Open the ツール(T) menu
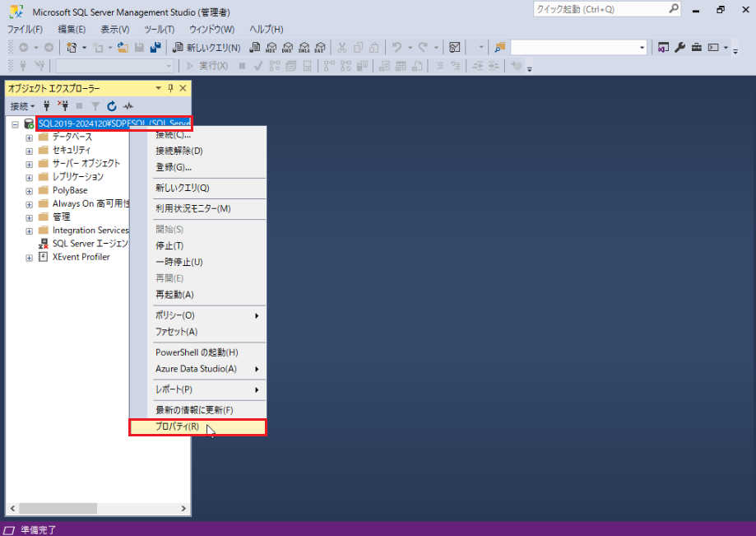Viewport: 756px width, 536px height. click(159, 30)
